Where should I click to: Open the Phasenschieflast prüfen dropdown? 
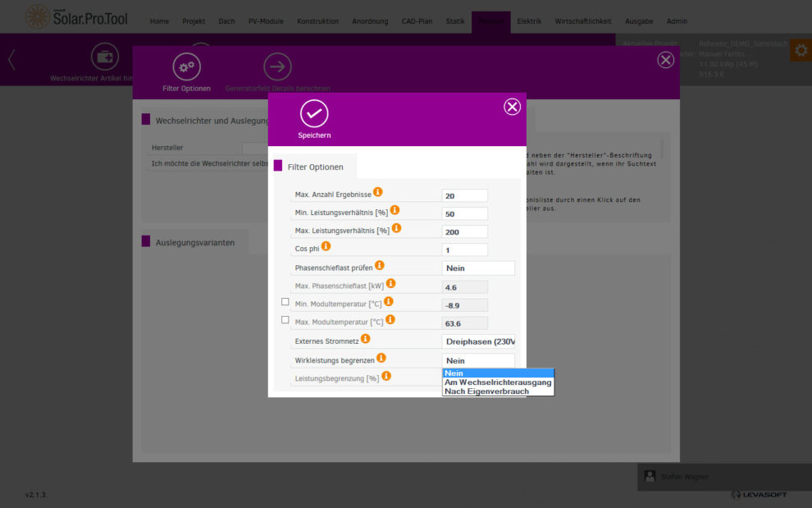478,268
